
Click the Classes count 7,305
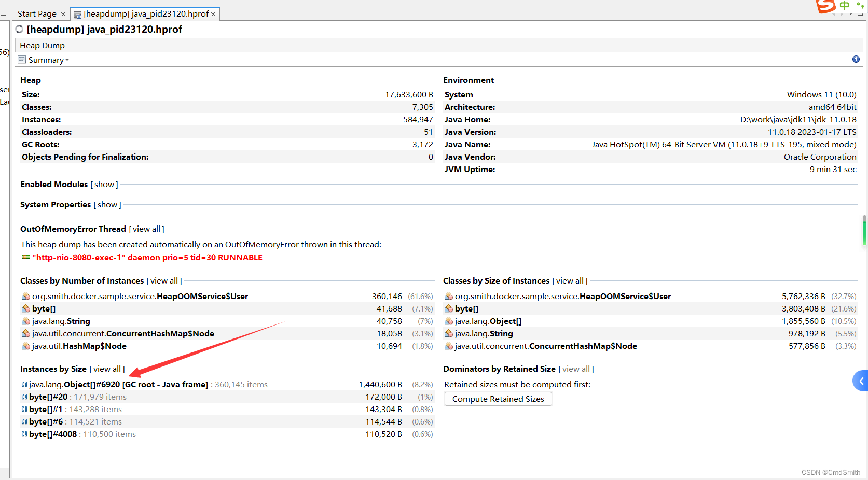coord(423,107)
